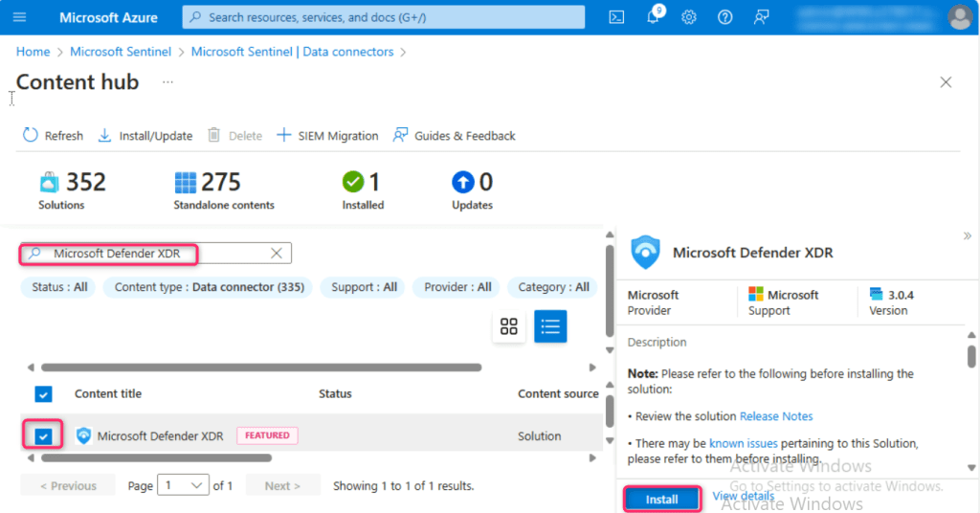Screen dimensions: 980x513
Task: Open portal settings gear icon
Action: click(688, 17)
